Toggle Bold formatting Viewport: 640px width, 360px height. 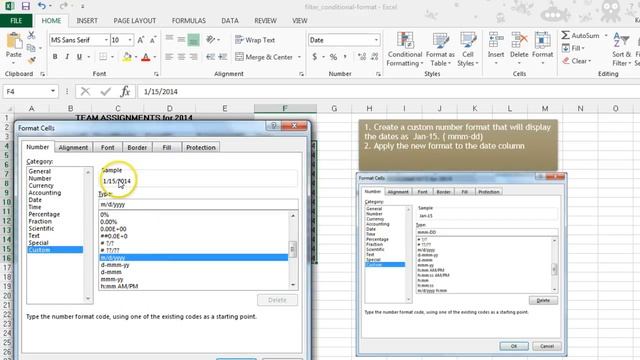click(x=55, y=57)
